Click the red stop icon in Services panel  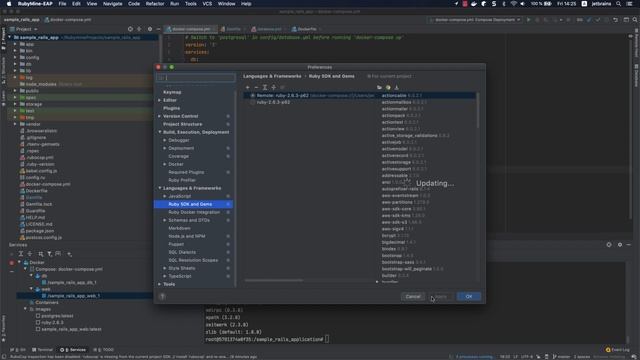pyautogui.click(x=11, y=263)
